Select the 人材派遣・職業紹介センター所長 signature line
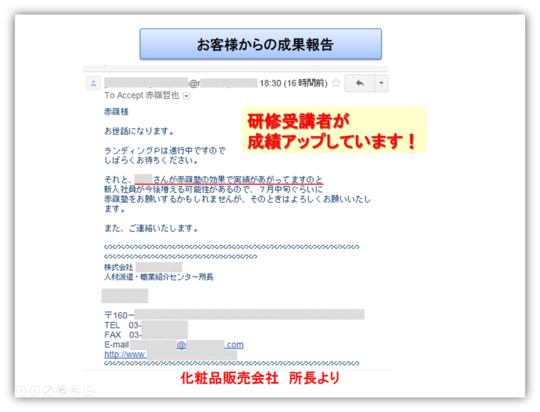Viewport: 540px width, 412px height. pos(159,277)
